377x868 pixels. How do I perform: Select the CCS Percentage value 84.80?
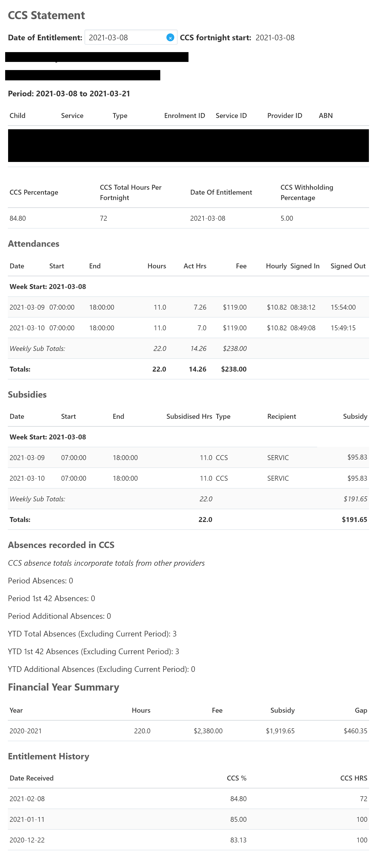[18, 218]
